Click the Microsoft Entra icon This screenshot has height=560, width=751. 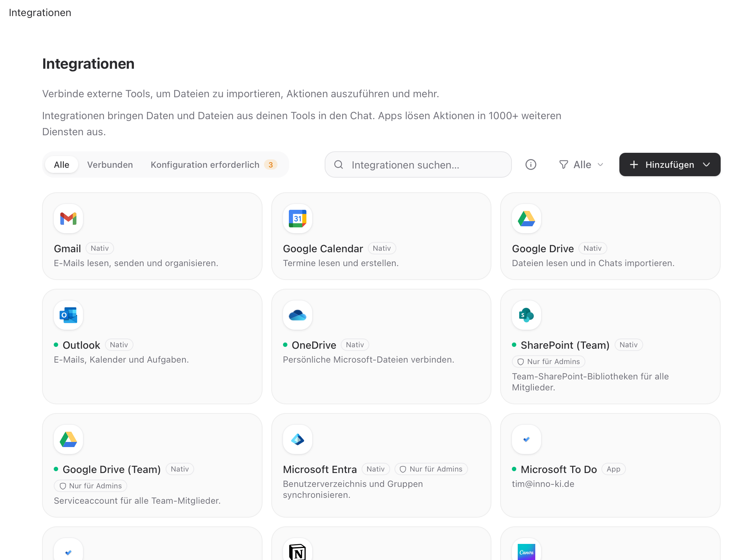[x=298, y=439]
